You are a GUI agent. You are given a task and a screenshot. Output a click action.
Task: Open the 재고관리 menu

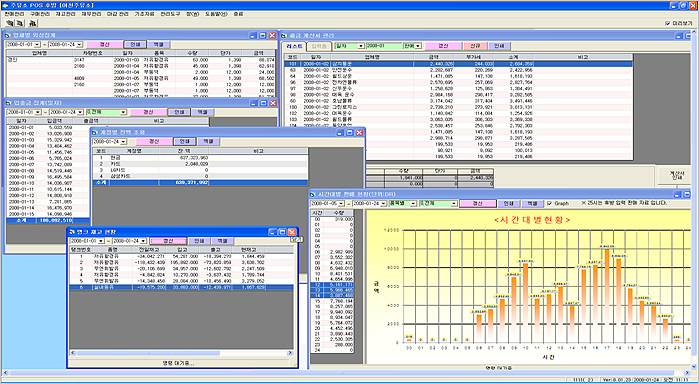[66, 14]
